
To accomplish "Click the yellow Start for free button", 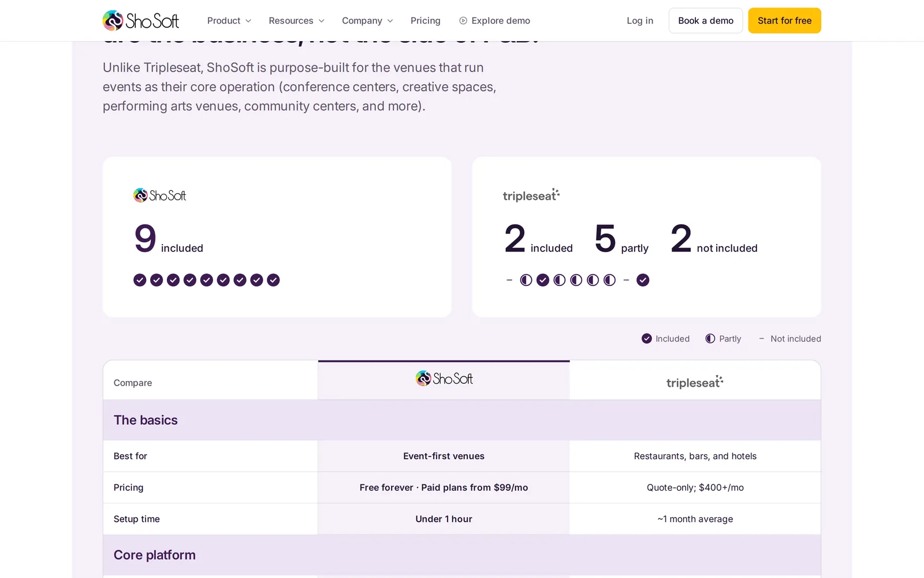I will pyautogui.click(x=784, y=21).
